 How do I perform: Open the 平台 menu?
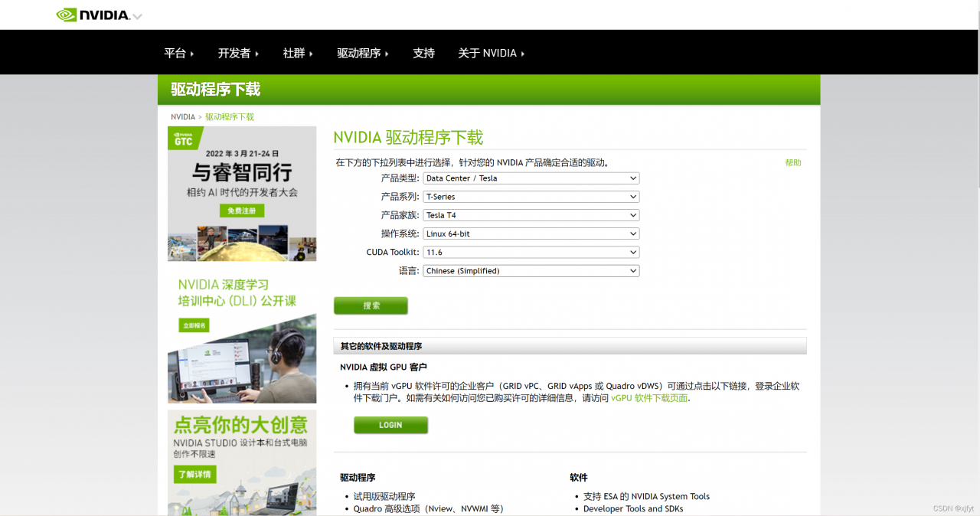[178, 53]
